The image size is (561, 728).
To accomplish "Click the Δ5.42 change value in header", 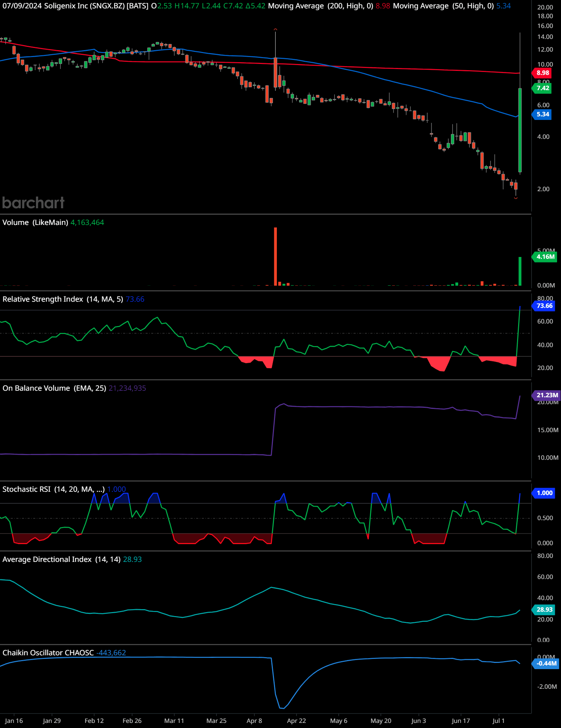I will pos(255,6).
